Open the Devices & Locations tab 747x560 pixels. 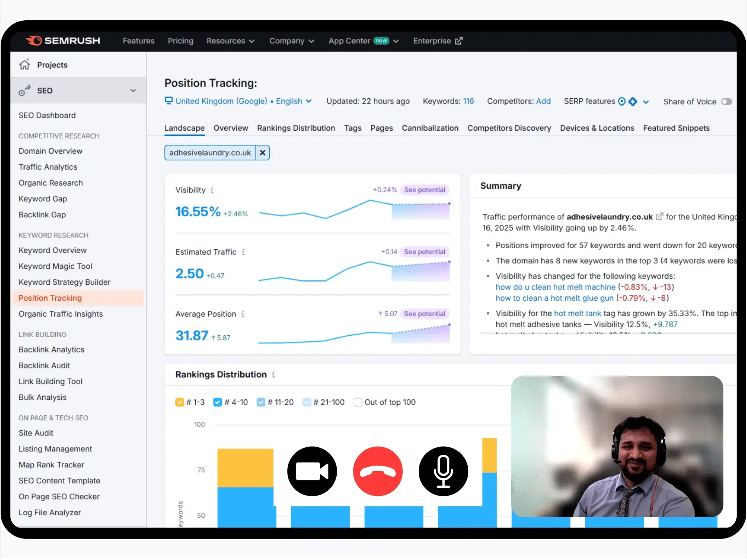pyautogui.click(x=597, y=128)
